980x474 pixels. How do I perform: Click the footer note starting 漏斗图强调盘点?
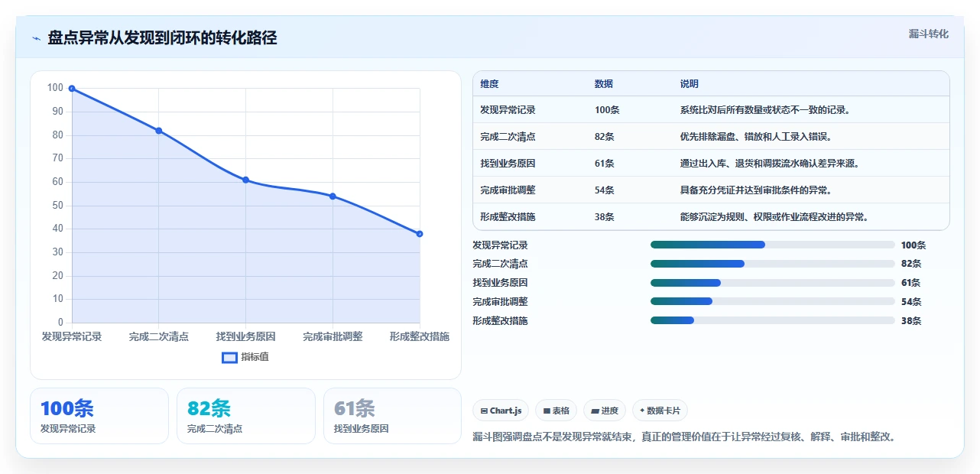tap(684, 437)
